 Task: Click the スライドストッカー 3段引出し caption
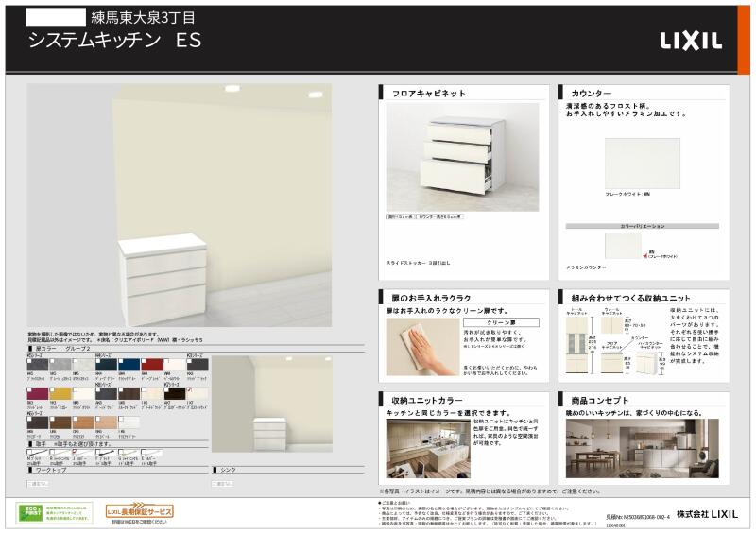tap(418, 263)
